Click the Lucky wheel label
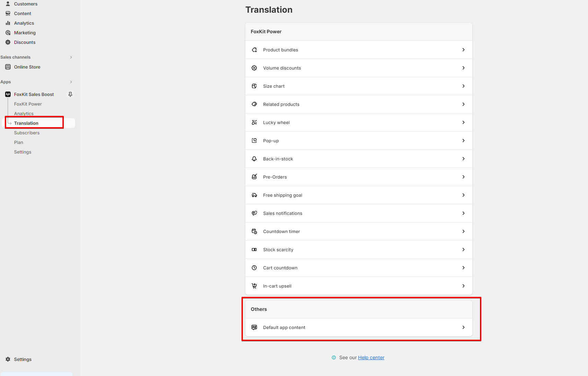 [x=276, y=122]
